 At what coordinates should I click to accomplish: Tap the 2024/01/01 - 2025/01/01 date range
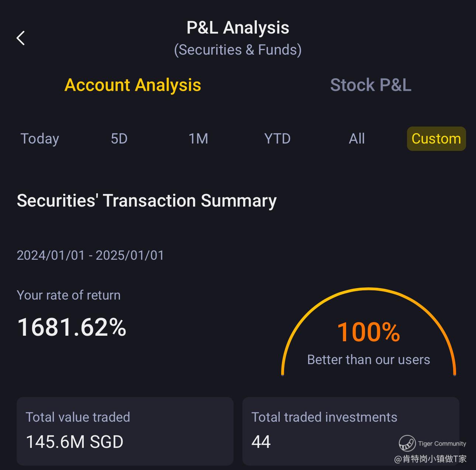(90, 255)
